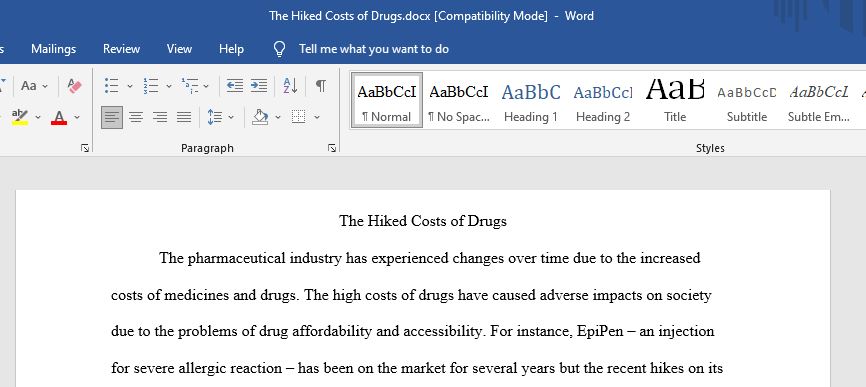This screenshot has width=866, height=387.
Task: Open the Help tab
Action: [x=231, y=49]
